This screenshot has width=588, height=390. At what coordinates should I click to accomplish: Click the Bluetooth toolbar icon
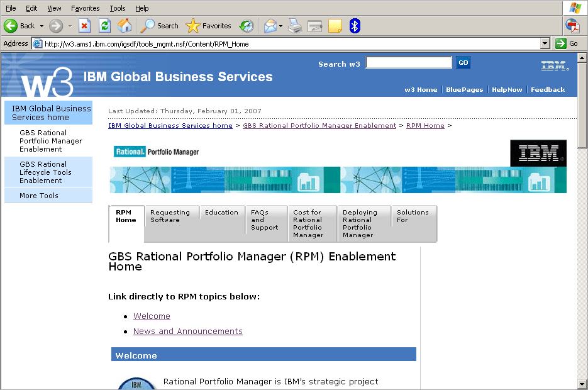point(355,26)
